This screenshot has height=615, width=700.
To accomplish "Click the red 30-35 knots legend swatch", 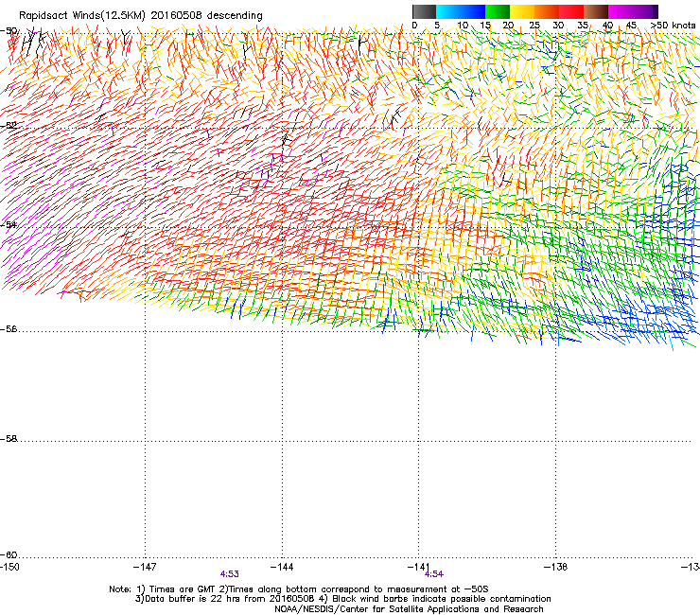I will coord(571,11).
